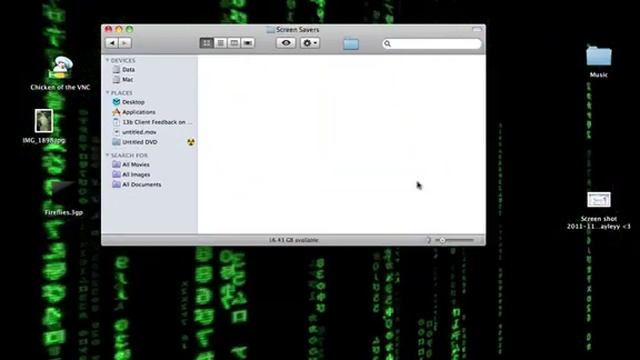Click the Finder search field
This screenshot has width=640, height=360.
(432, 44)
